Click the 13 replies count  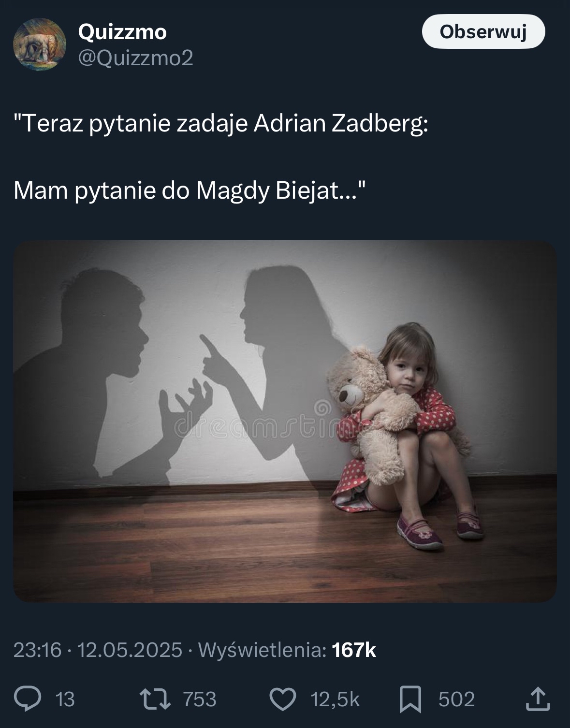tap(65, 699)
